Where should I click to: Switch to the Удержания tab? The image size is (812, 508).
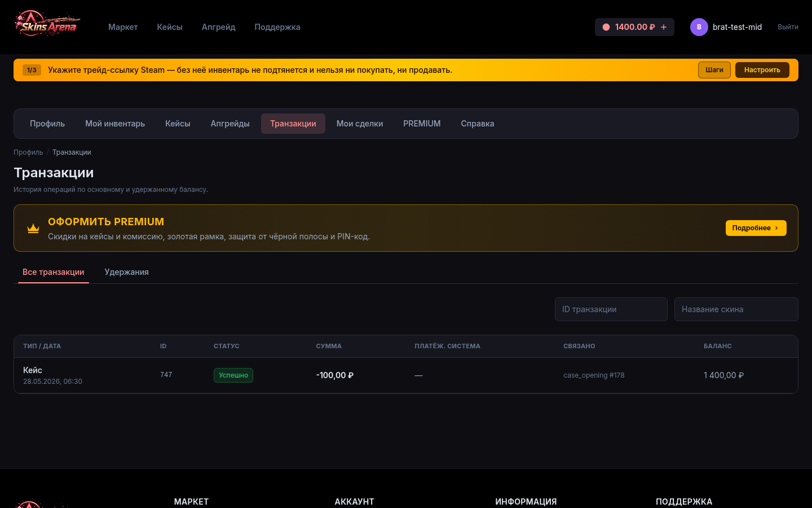tap(127, 272)
